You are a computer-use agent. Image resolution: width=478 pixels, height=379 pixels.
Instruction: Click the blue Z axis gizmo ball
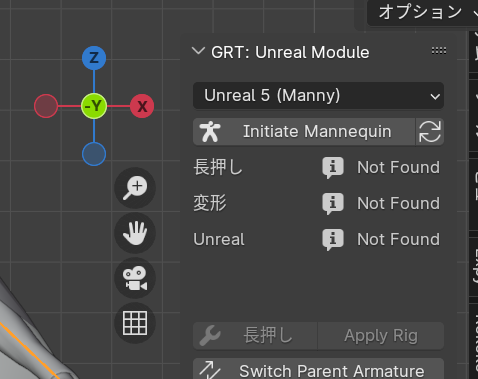(x=94, y=58)
